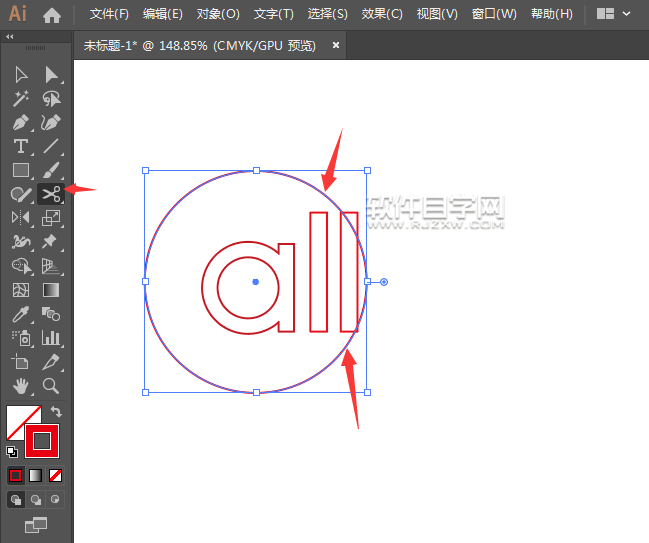Select the Eyedropper tool
The height and width of the screenshot is (543, 649).
pos(21,314)
